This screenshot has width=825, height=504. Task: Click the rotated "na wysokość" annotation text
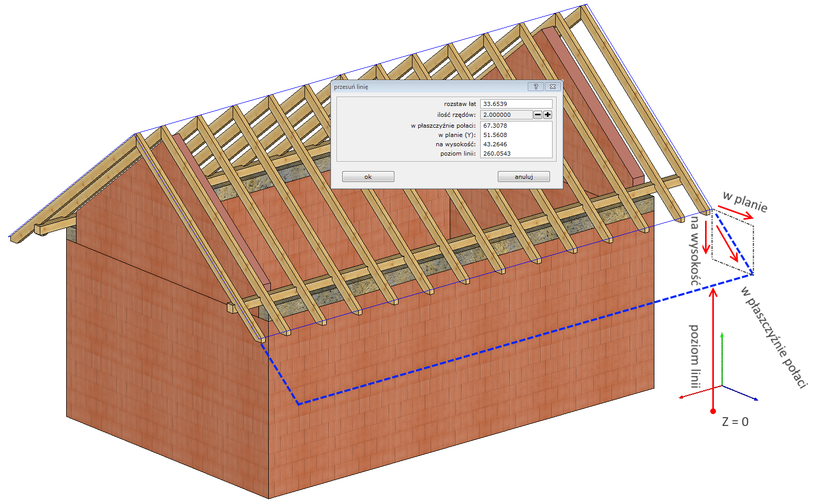point(695,251)
